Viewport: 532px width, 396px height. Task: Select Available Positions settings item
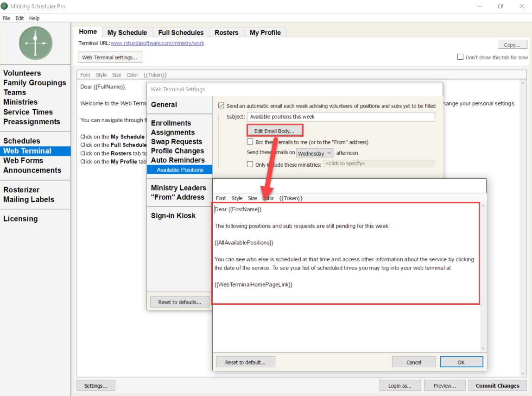[179, 170]
